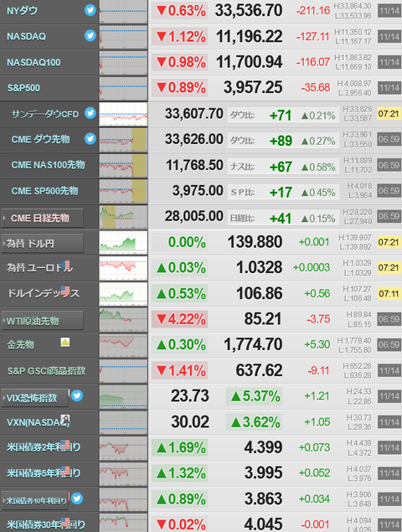Open the 金先物 label link
The height and width of the screenshot is (532, 402).
(x=20, y=344)
